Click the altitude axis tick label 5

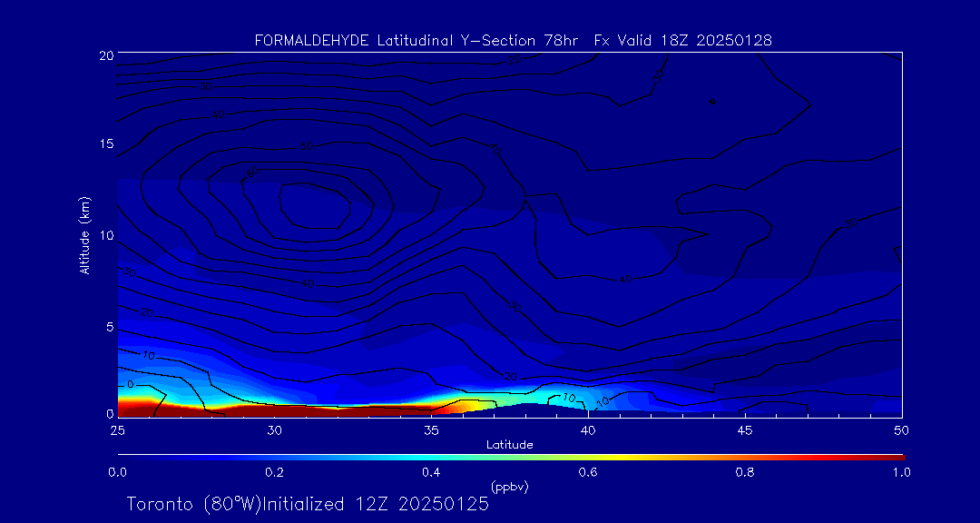point(109,327)
